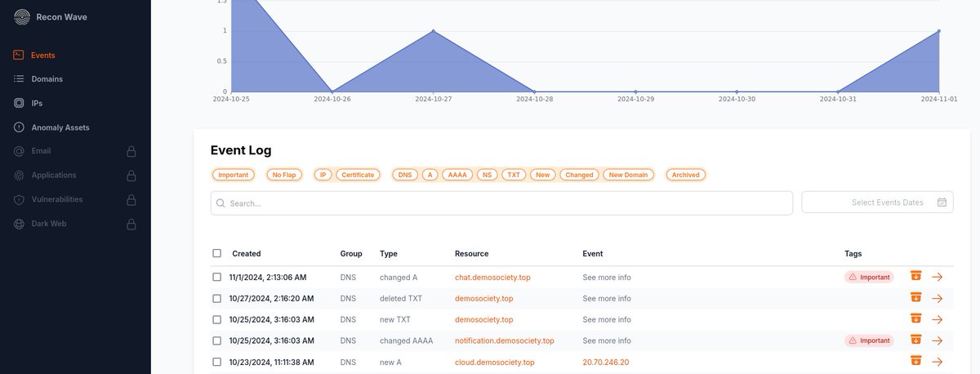
Task: Click the Vulnerabilities shield icon
Action: (x=19, y=199)
